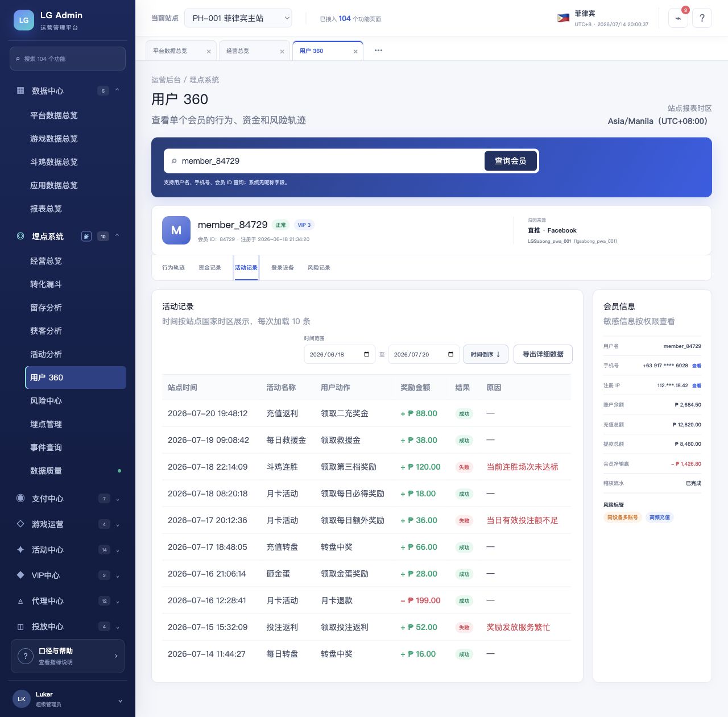
Task: Open 口径与帮助 help card
Action: [68, 656]
